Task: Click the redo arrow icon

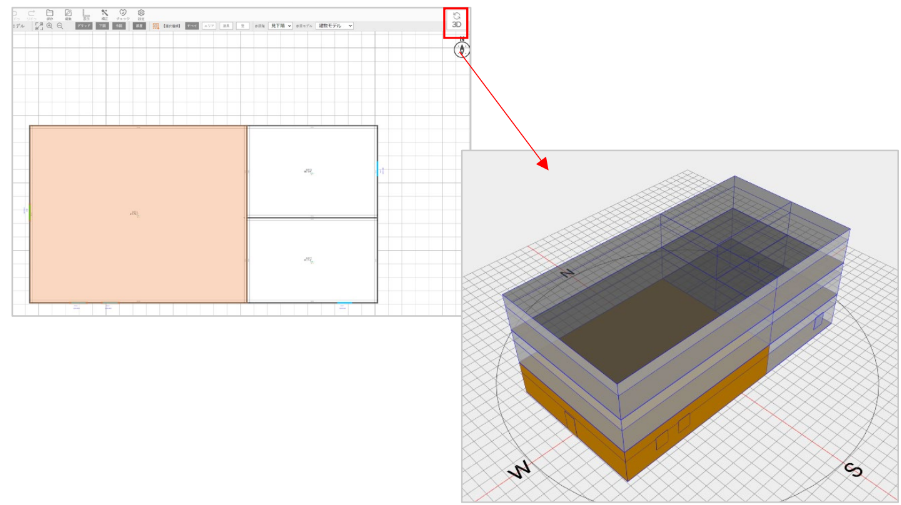Action: (x=32, y=14)
